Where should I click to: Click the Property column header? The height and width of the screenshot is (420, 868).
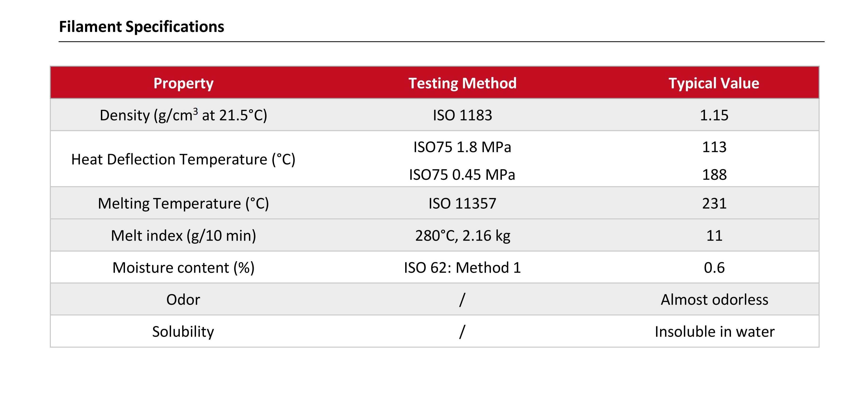(183, 83)
